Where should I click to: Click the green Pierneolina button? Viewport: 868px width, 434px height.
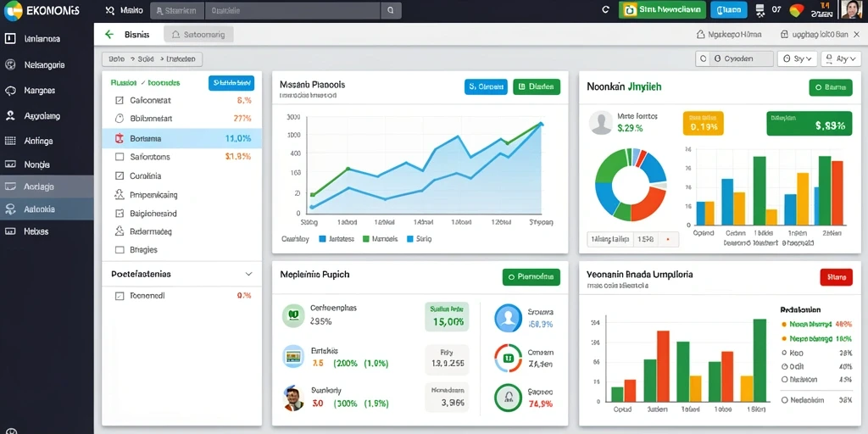tap(531, 277)
